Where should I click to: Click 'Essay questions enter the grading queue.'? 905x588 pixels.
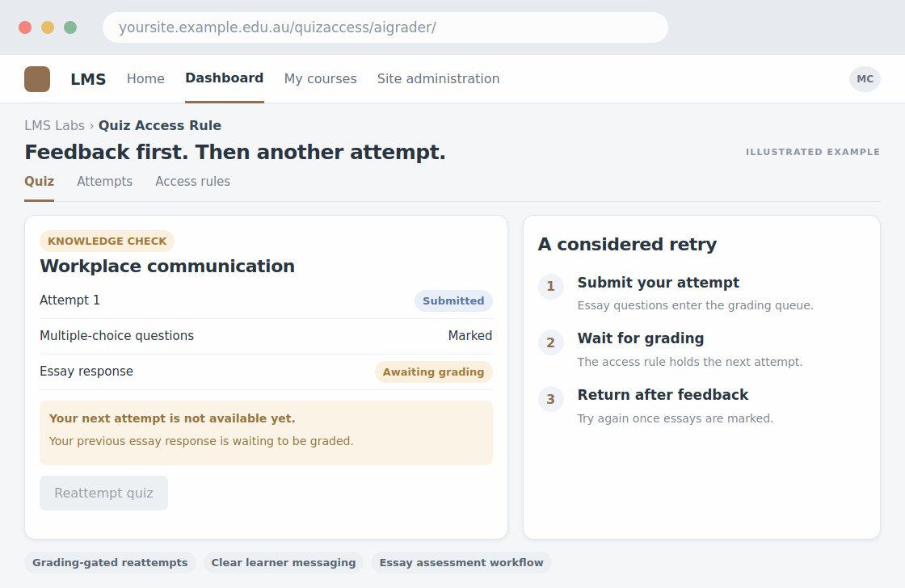tap(695, 305)
